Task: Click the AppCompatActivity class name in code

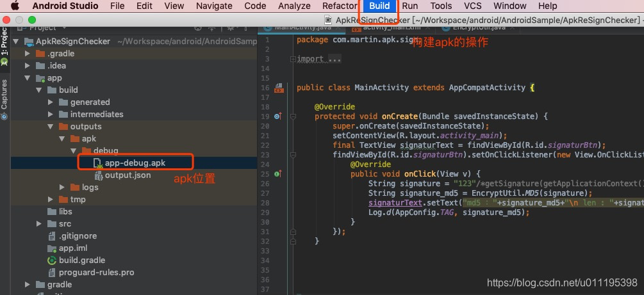Action: (x=487, y=88)
